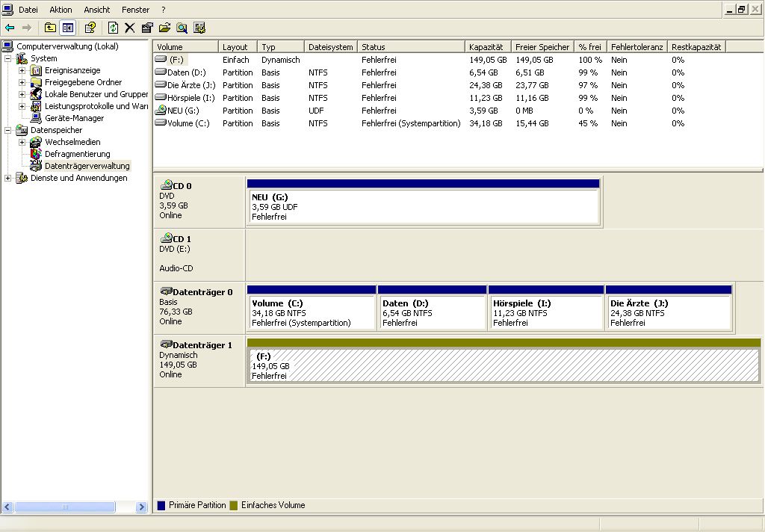Click the Delete X toolbar icon
This screenshot has height=532, width=765.
click(x=129, y=28)
